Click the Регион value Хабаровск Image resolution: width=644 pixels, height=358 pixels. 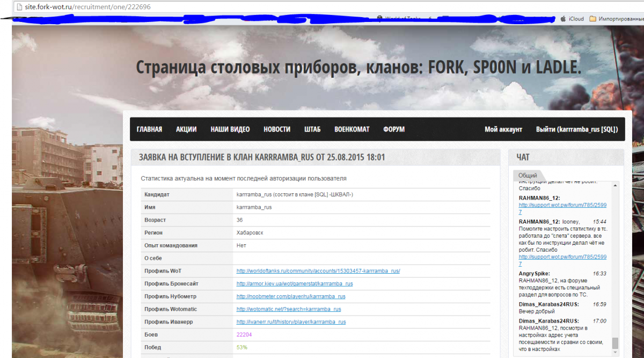pyautogui.click(x=250, y=233)
